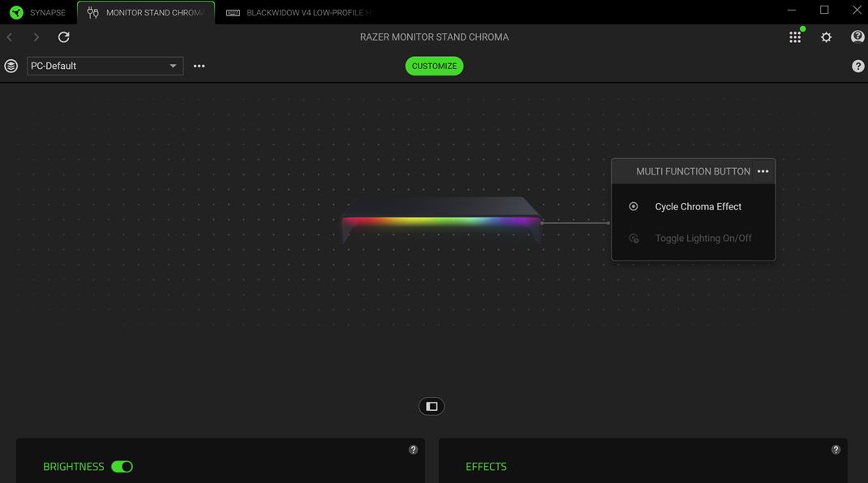Enable Toggle Lighting On/Off mode
Image resolution: width=868 pixels, height=483 pixels.
[703, 238]
